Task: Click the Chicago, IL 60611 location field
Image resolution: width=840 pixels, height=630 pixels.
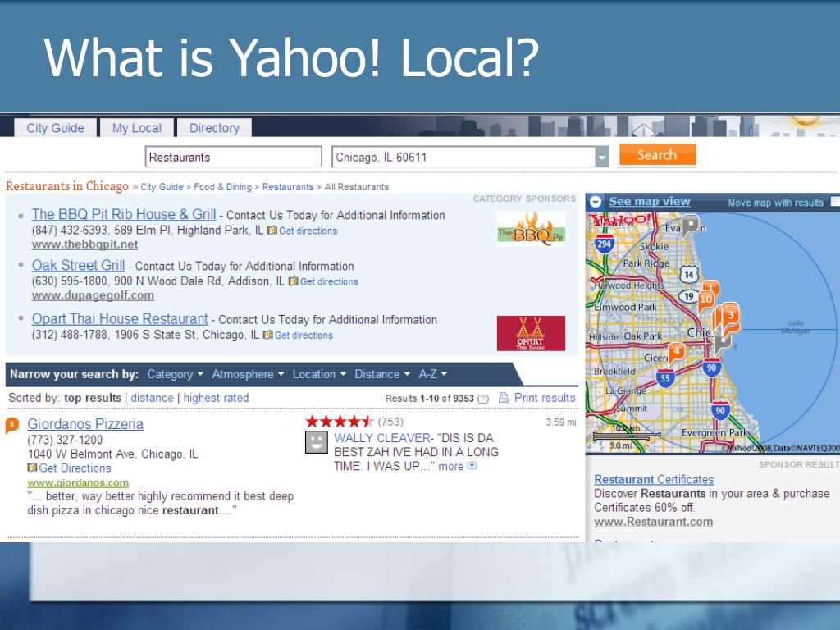Action: coord(463,157)
